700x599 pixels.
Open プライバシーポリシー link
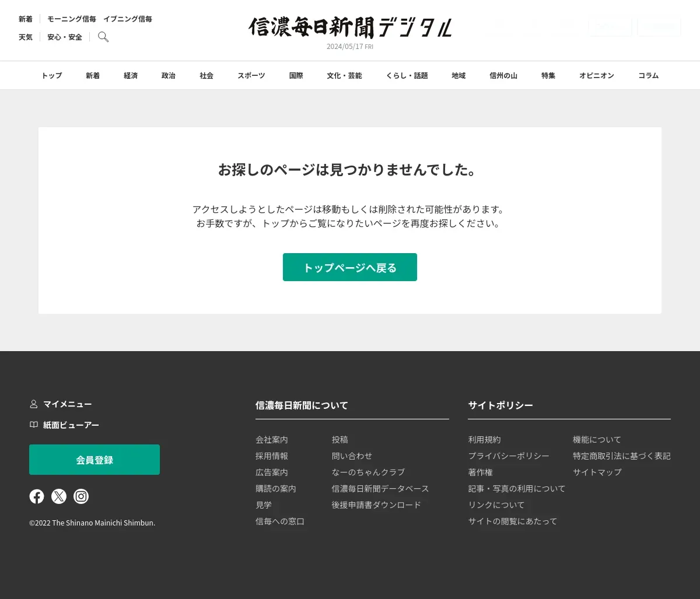[509, 456]
